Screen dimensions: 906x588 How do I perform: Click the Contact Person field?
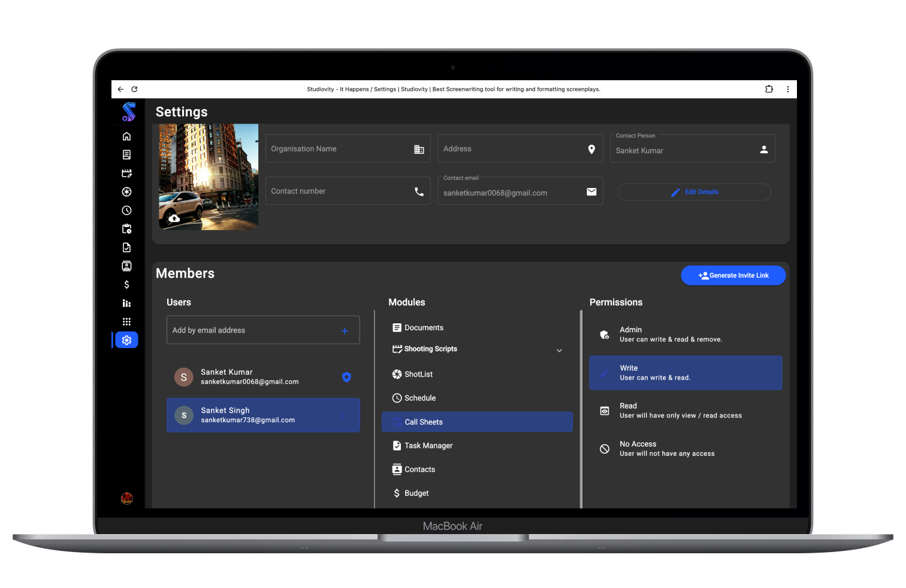click(x=693, y=148)
